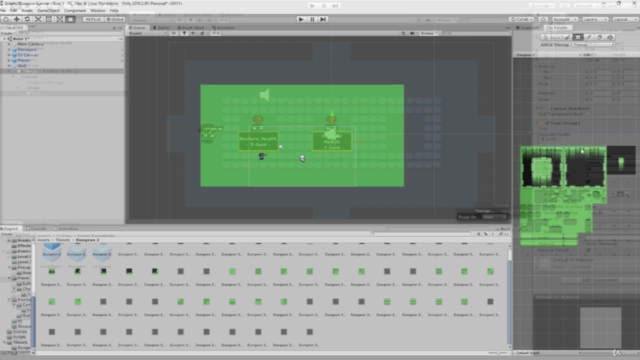Switch to the Game tab
Screen dimensions: 640x360
[161, 28]
